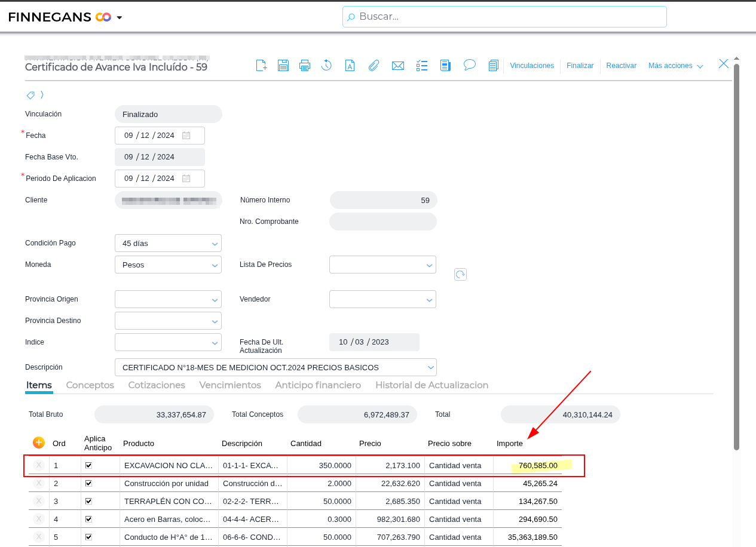The height and width of the screenshot is (547, 756).
Task: Click the new document icon
Action: [x=261, y=66]
